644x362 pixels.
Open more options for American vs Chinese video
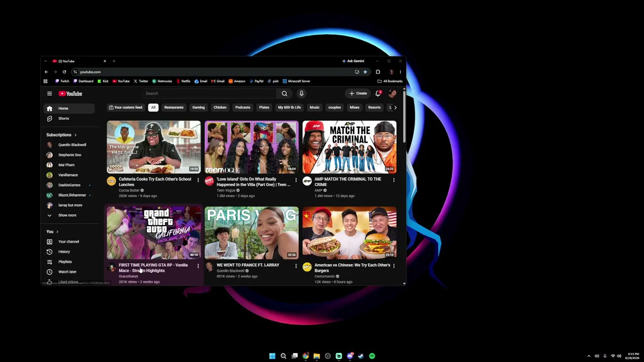point(393,265)
